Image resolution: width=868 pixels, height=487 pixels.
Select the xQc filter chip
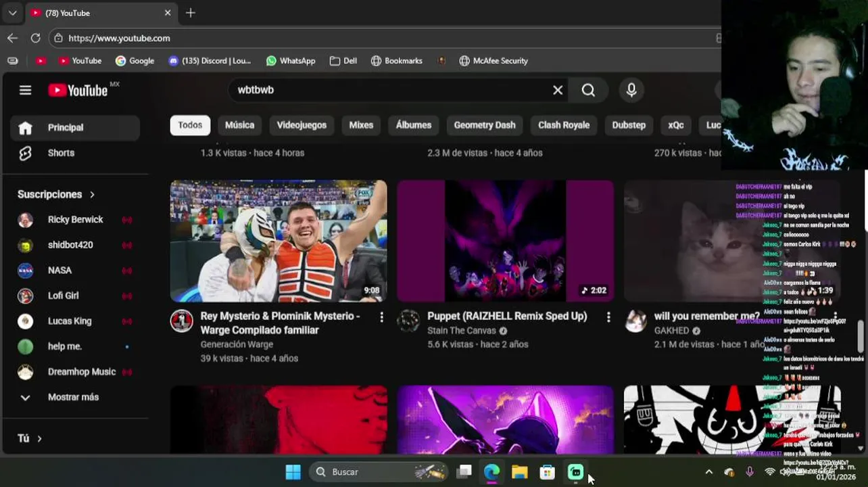click(676, 125)
